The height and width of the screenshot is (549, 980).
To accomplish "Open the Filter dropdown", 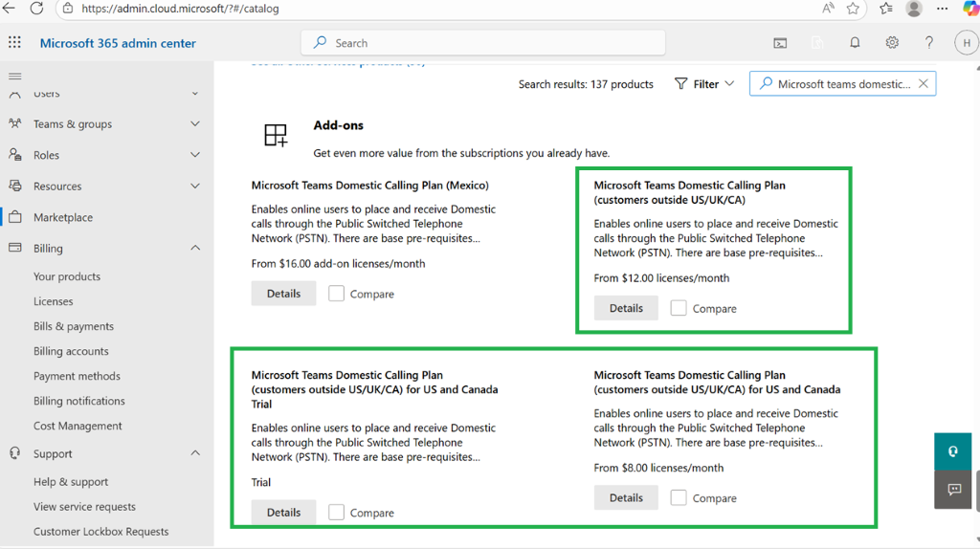I will [703, 84].
